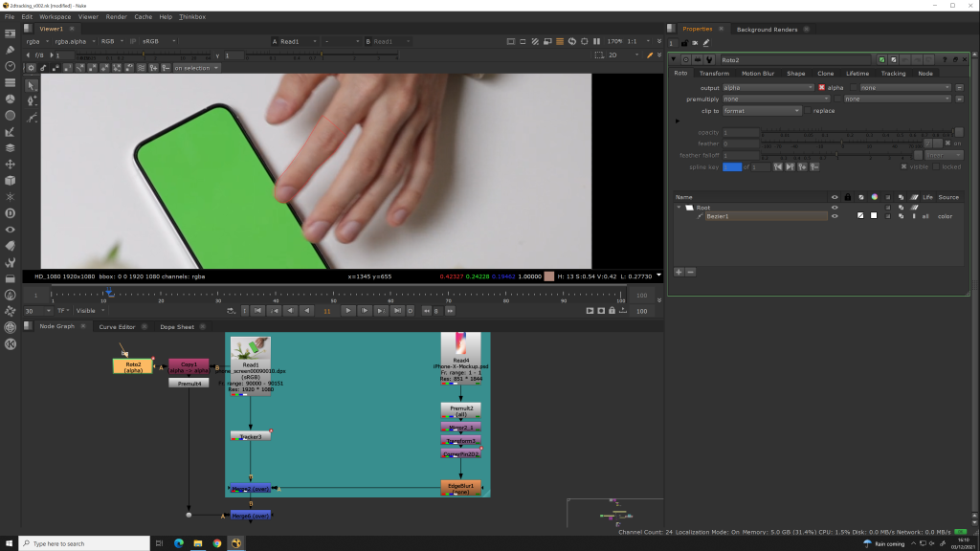Open the Image nodes menu at top of toolbar
The width and height of the screenshot is (980, 551).
pyautogui.click(x=10, y=33)
